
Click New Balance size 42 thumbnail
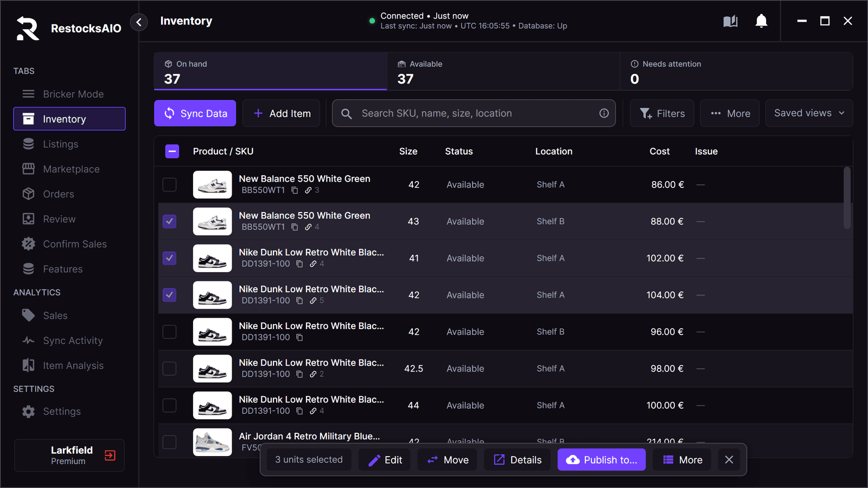[212, 184]
